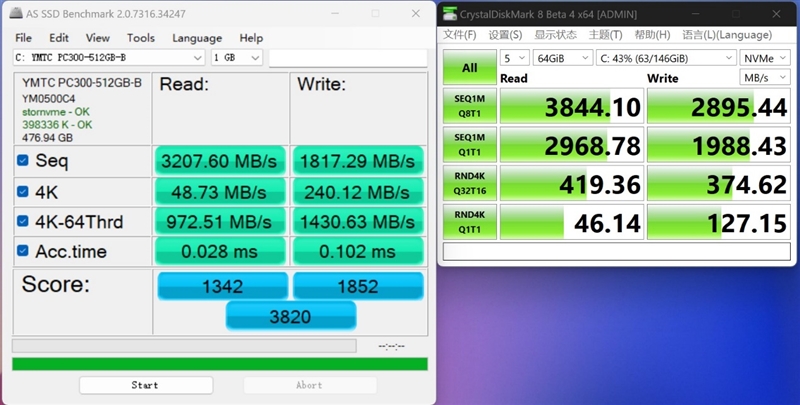This screenshot has width=800, height=405.
Task: Run the SEQ1M Q1T1 test
Action: click(x=469, y=145)
